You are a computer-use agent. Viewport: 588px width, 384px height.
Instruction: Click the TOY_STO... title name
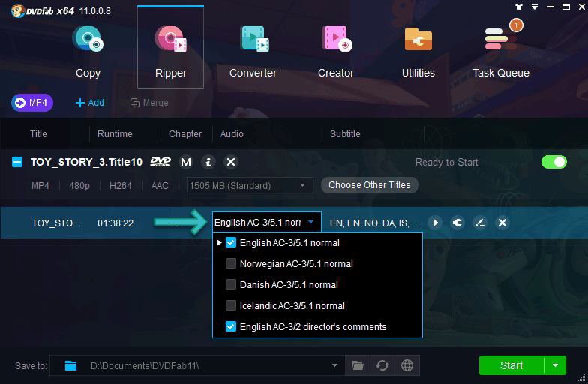point(56,223)
